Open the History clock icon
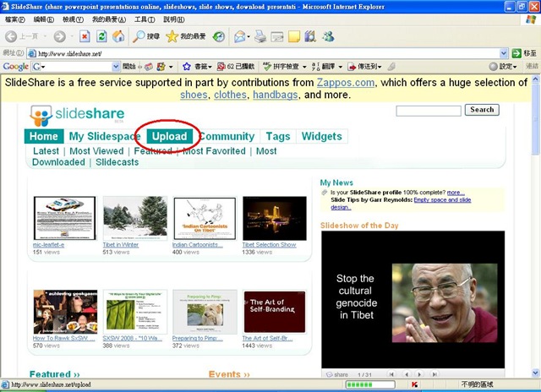 click(x=219, y=36)
